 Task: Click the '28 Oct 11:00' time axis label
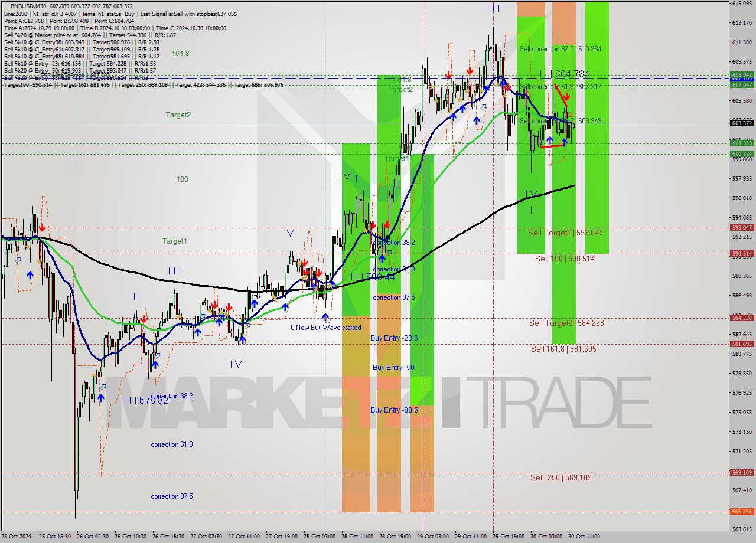(357, 537)
